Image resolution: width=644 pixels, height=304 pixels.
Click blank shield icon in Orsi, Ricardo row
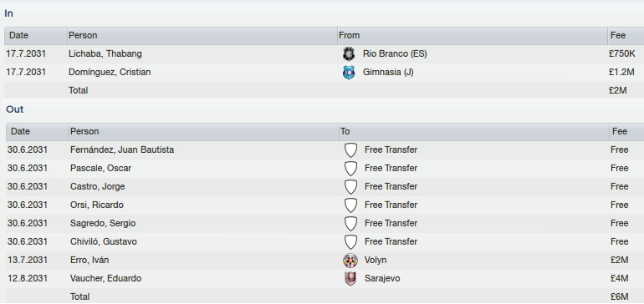350,205
